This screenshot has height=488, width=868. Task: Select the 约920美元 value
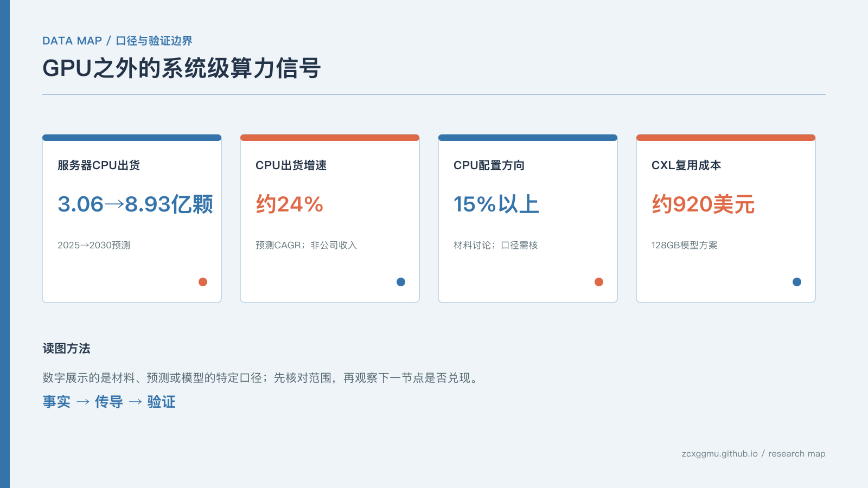703,204
